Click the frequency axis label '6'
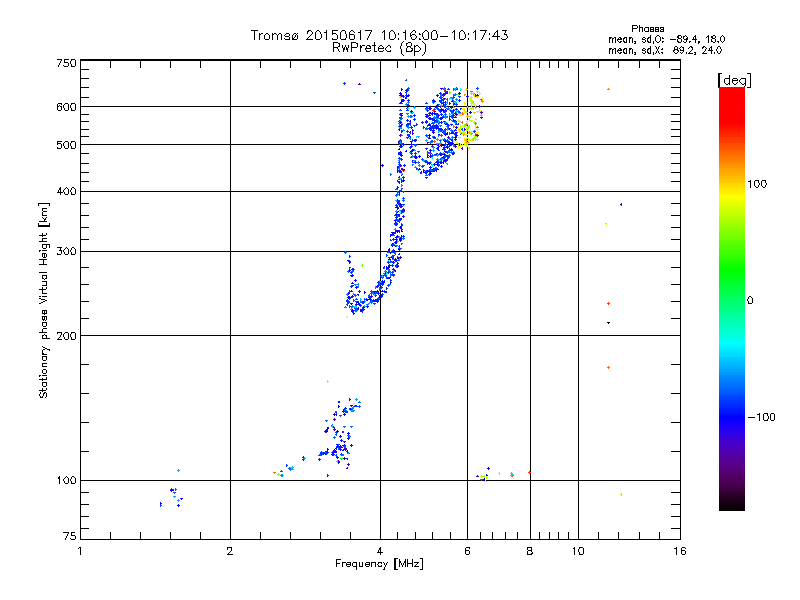Screen dimensions: 800x600 pyautogui.click(x=467, y=551)
